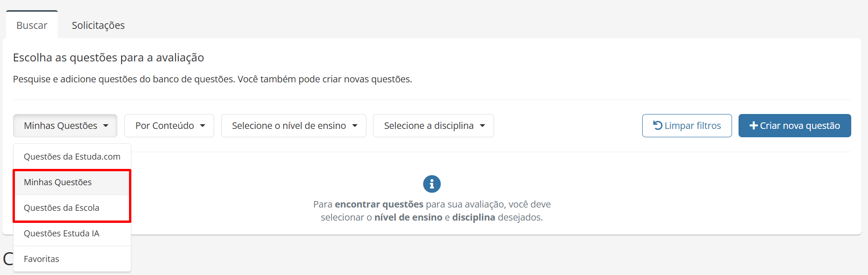This screenshot has height=275, width=868.
Task: Open the Selecione a disciplina dropdown
Action: pos(433,126)
